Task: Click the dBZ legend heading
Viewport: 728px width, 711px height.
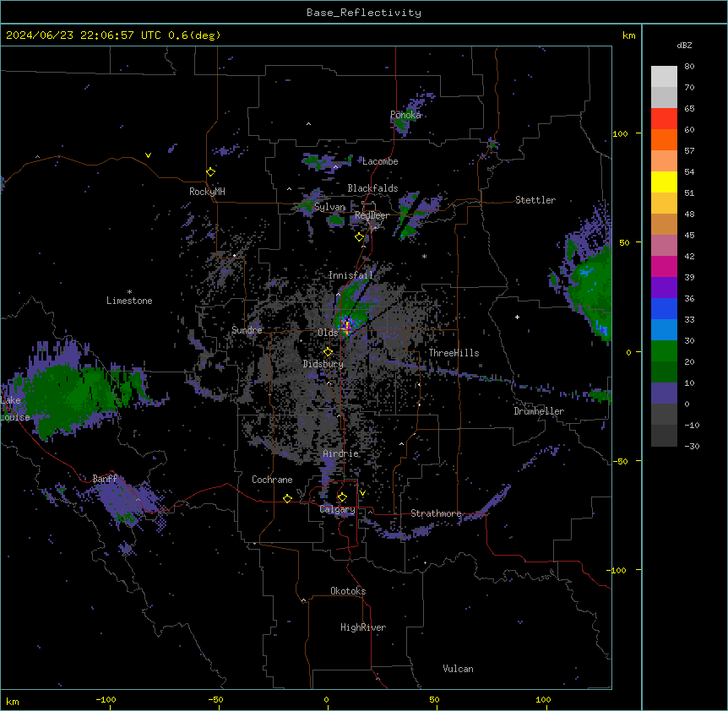Action: pos(684,46)
